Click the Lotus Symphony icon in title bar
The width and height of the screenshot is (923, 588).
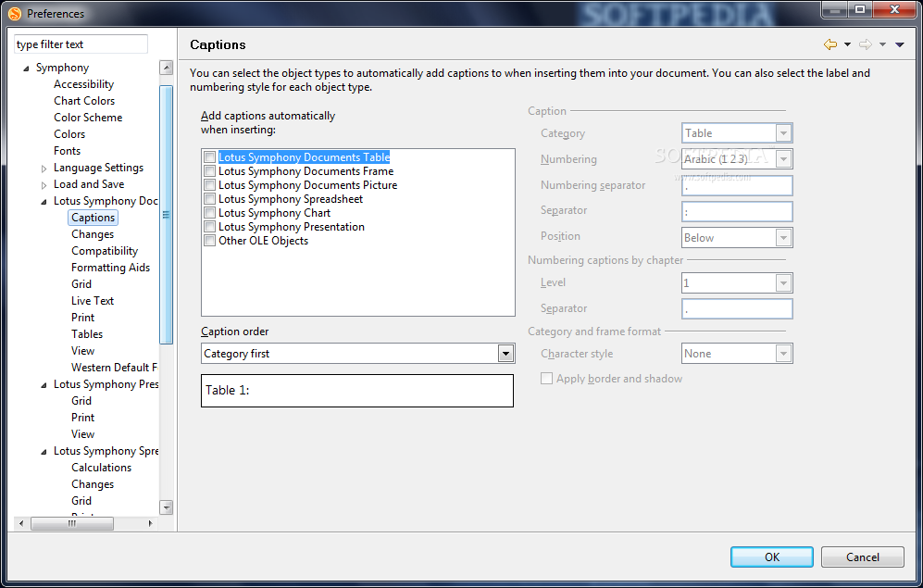click(15, 14)
